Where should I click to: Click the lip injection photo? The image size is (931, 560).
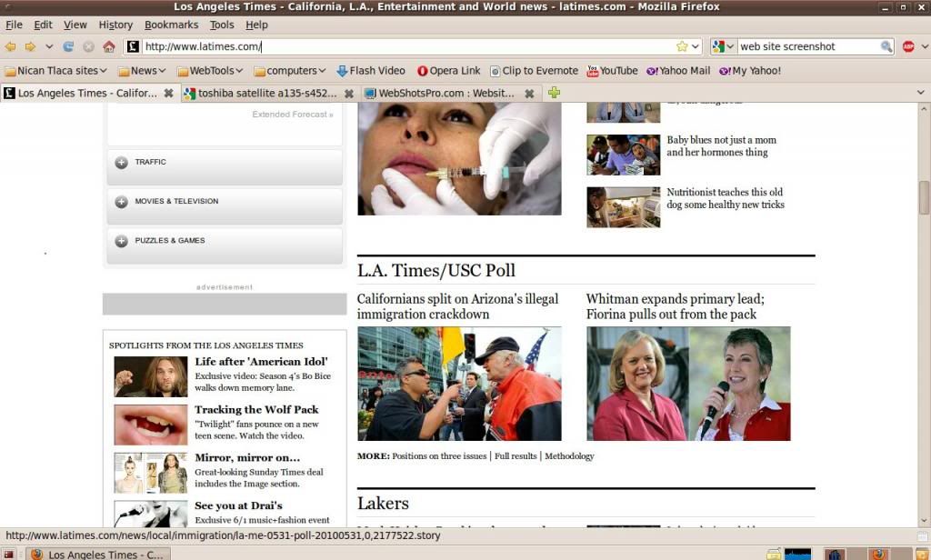tap(459, 159)
